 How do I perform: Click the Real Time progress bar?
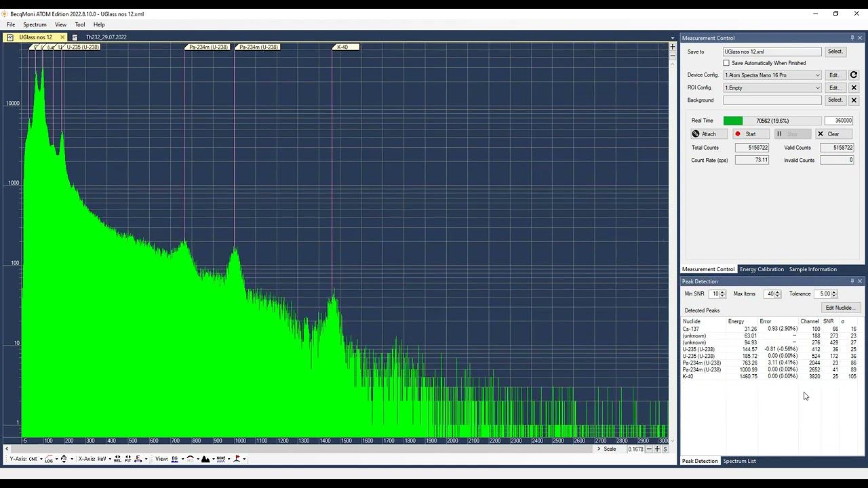pyautogui.click(x=772, y=121)
